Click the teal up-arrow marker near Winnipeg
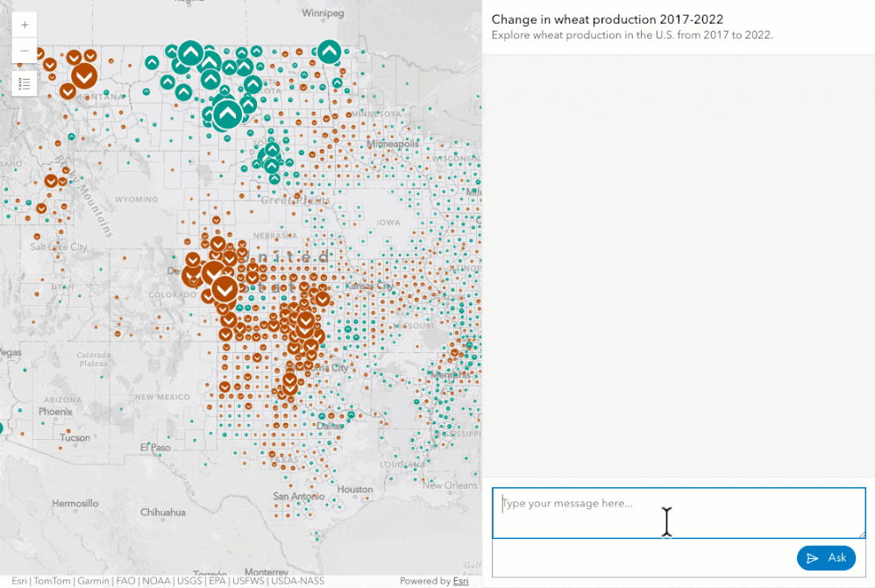The height and width of the screenshot is (588, 875). point(330,52)
